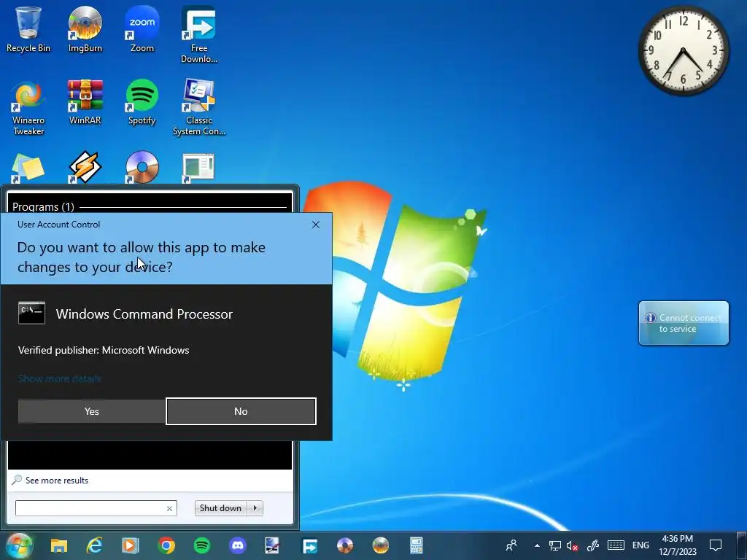The image size is (747, 560).
Task: Open the Winaero Tweaker desktop shortcut
Action: (x=28, y=108)
